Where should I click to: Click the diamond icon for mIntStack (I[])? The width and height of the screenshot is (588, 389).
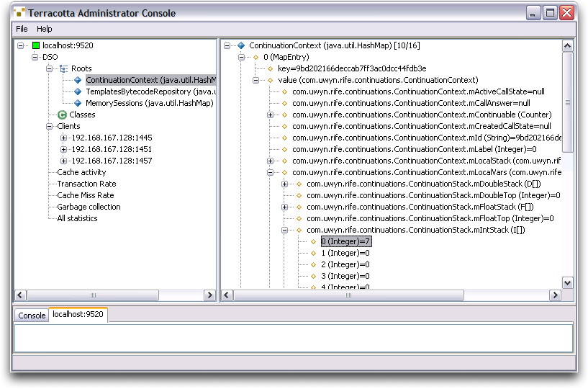(x=299, y=230)
